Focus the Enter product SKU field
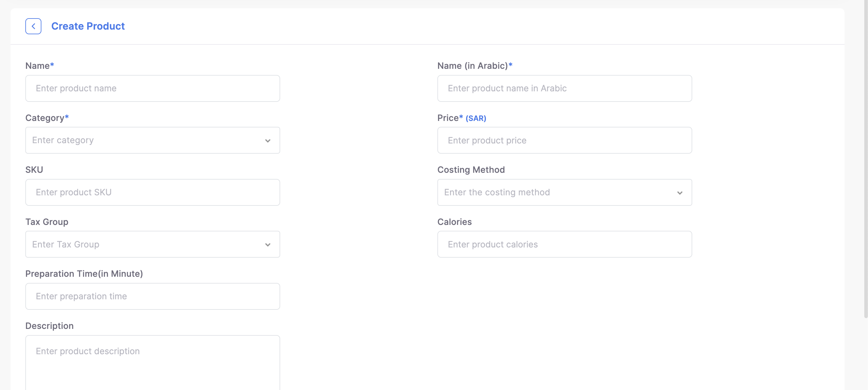868x390 pixels. point(153,193)
